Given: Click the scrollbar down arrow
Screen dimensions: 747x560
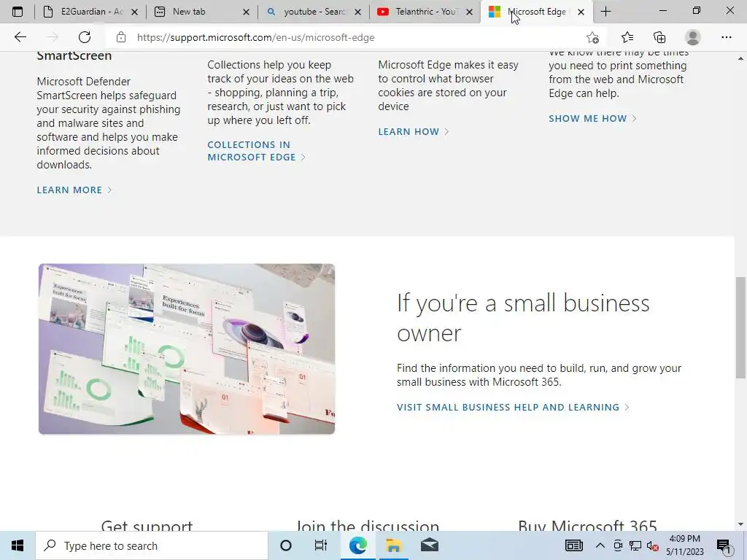Looking at the screenshot, I should (740, 525).
